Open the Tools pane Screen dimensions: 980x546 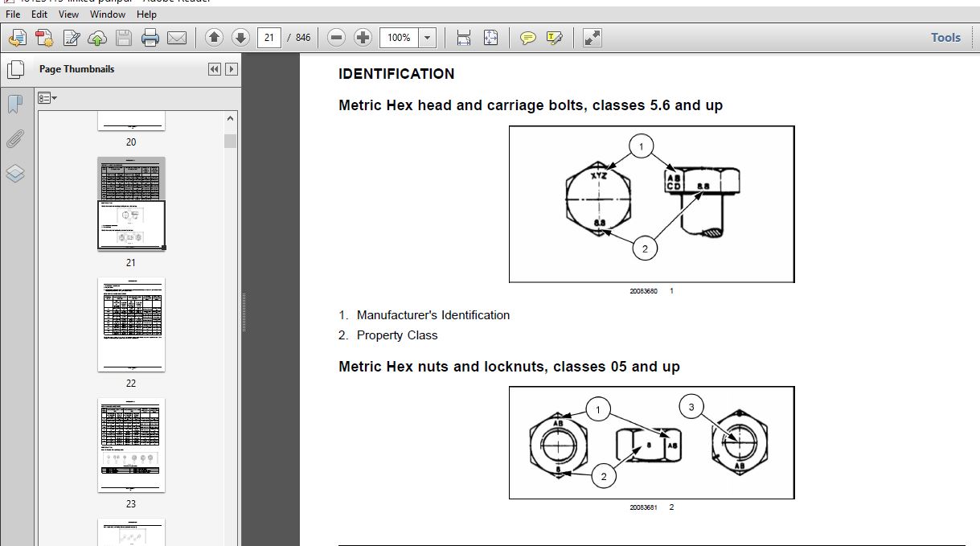(x=945, y=38)
